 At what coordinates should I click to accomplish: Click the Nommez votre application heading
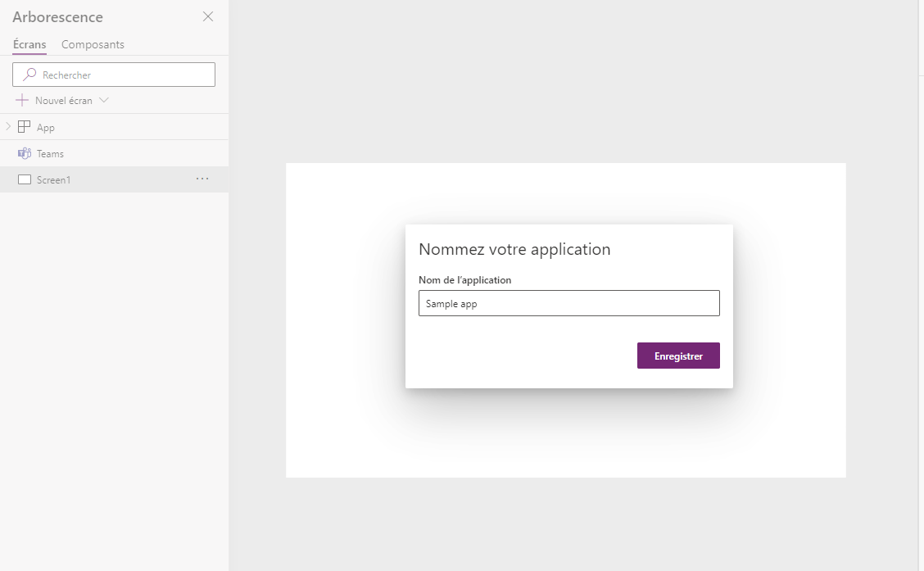[514, 249]
